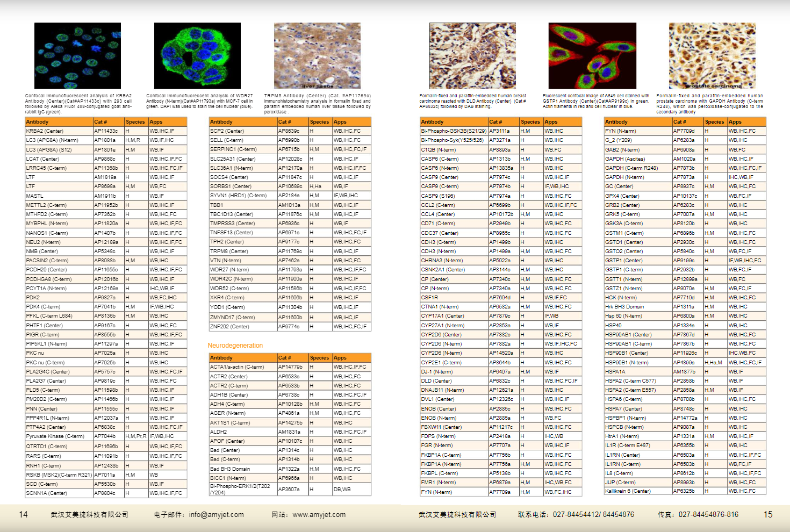The height and width of the screenshot is (532, 790).
Task: Click catalog number AP11433c
Action: [x=106, y=131]
